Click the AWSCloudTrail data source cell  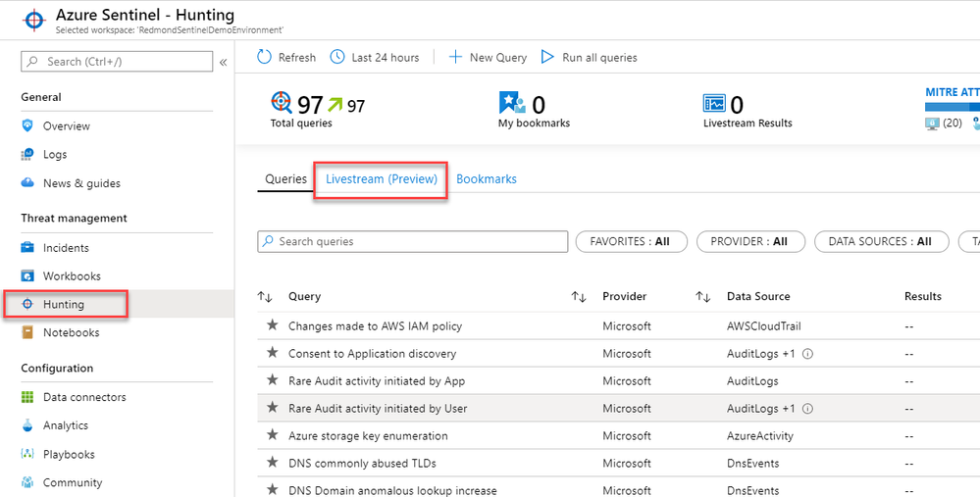(x=764, y=325)
